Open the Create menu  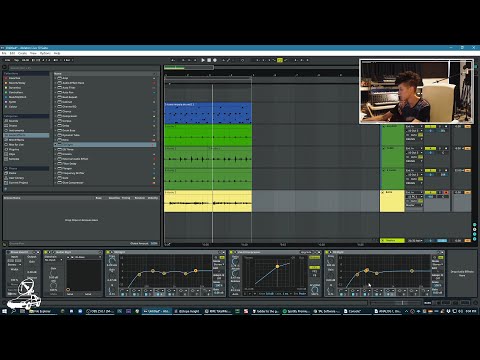(22, 53)
